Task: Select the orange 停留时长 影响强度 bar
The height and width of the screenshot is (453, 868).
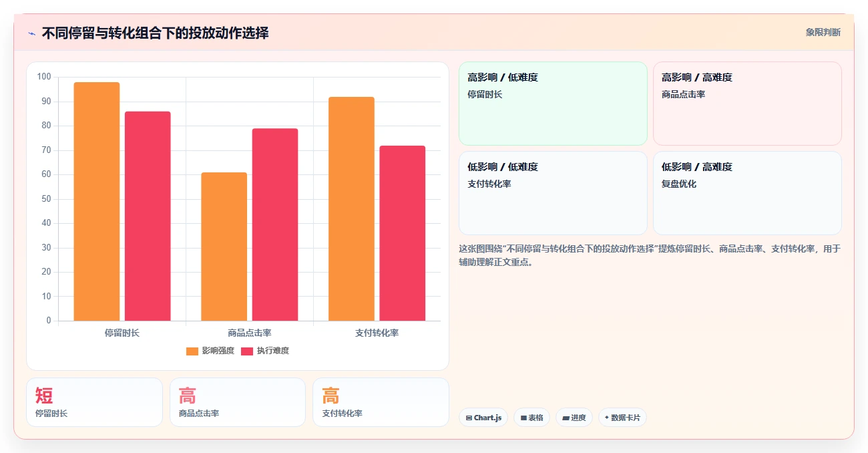Action: point(97,201)
